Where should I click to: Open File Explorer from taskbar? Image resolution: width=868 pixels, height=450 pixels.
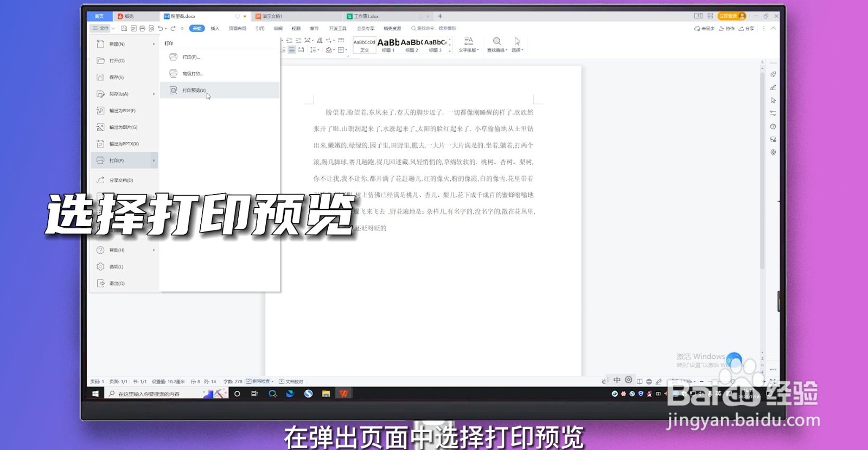pyautogui.click(x=326, y=394)
